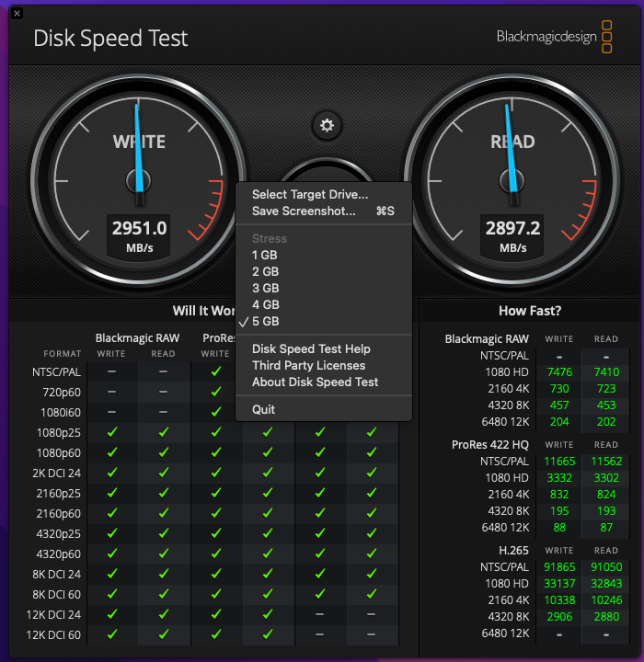Set stress size to 2 GB
The width and height of the screenshot is (644, 662).
point(324,271)
